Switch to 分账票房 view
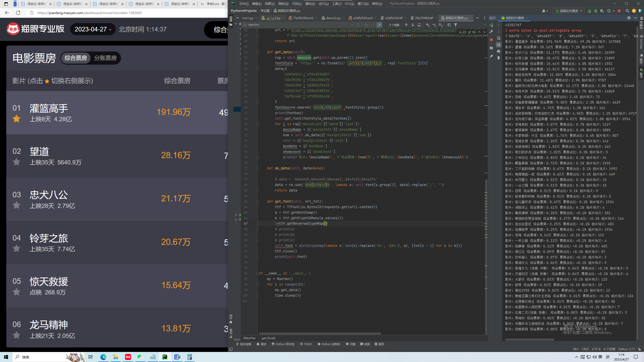Image resolution: width=644 pixels, height=362 pixels. 105,58
